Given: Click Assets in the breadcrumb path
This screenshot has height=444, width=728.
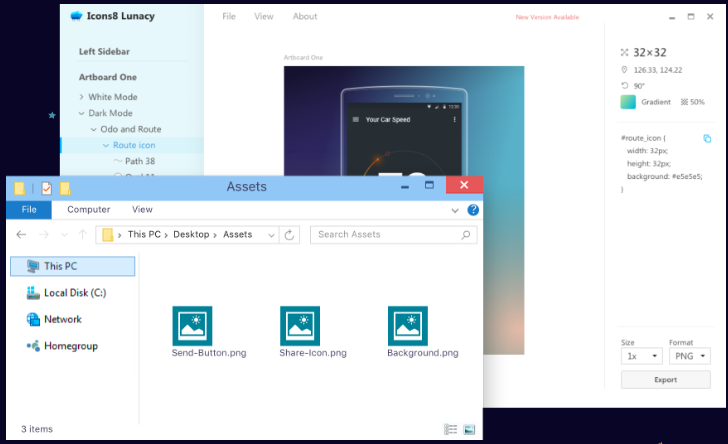Looking at the screenshot, I should (x=238, y=235).
